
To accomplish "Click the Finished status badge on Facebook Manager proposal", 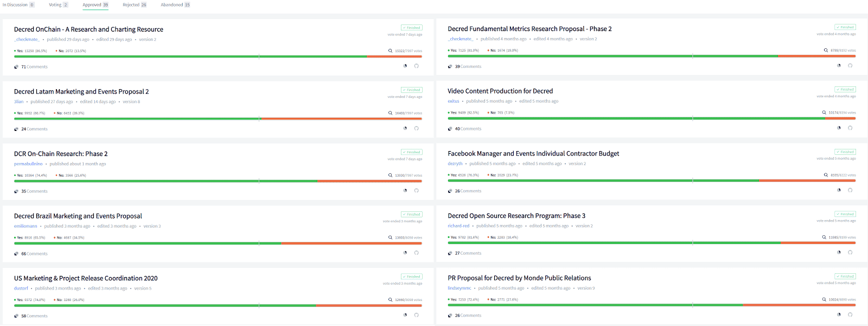I will 845,152.
